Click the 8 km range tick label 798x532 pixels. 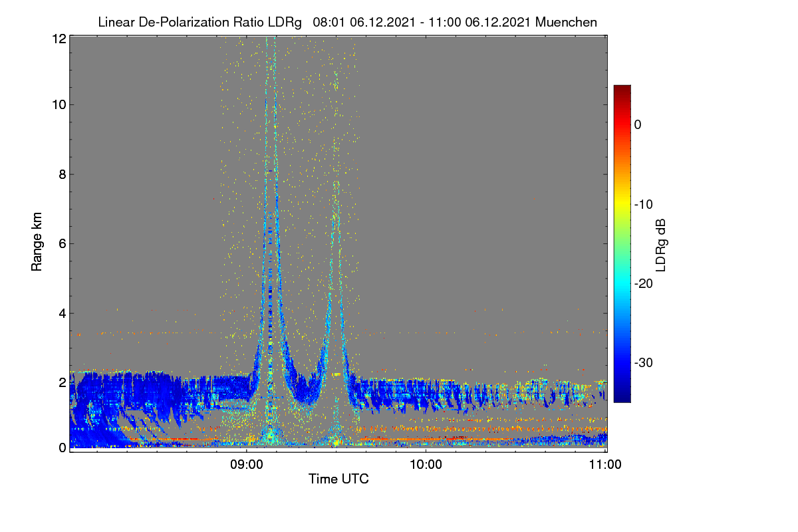pyautogui.click(x=63, y=174)
